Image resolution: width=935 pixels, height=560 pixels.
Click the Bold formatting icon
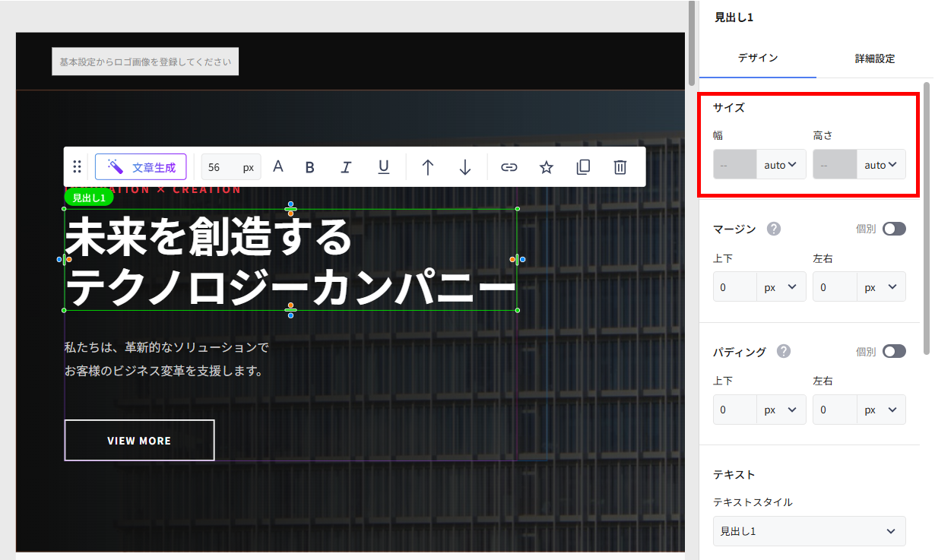point(309,167)
